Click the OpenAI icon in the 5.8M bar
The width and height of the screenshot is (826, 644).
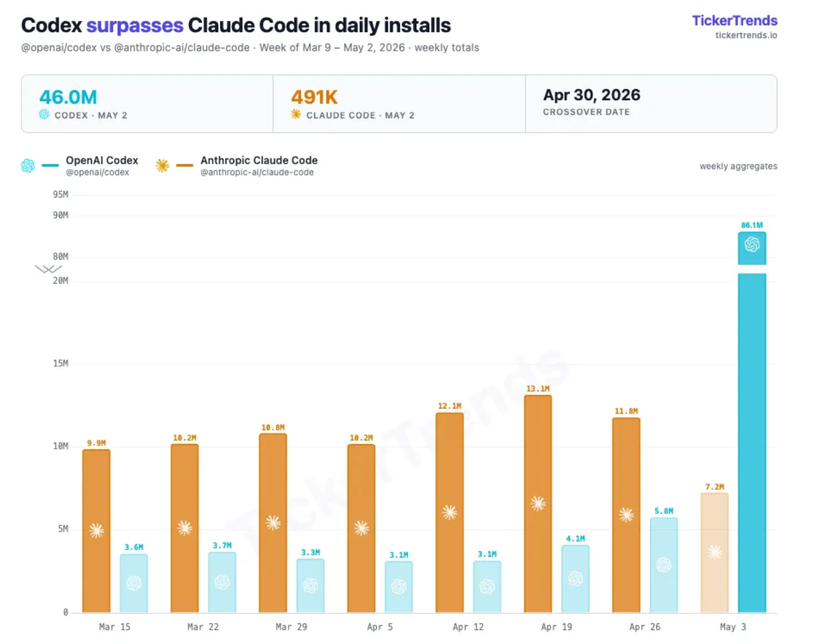click(x=664, y=565)
